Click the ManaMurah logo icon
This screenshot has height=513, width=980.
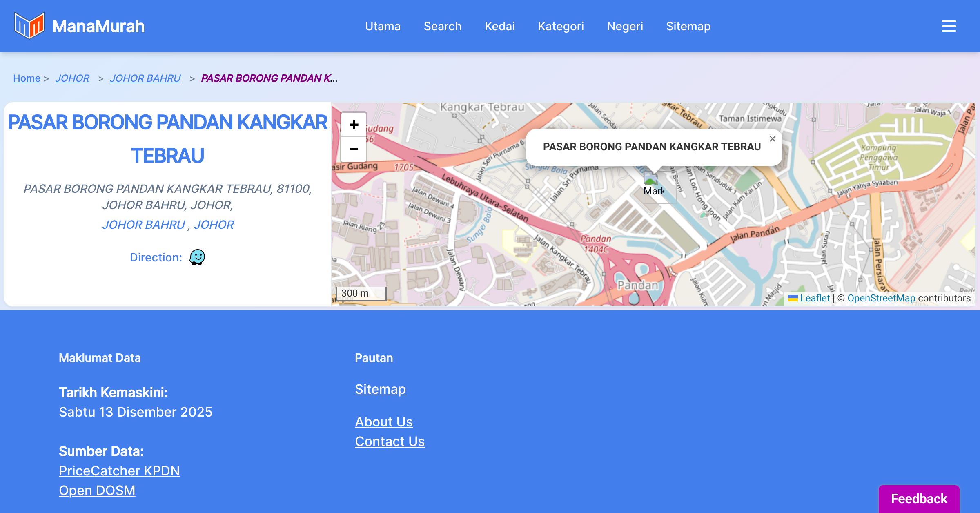coord(29,26)
